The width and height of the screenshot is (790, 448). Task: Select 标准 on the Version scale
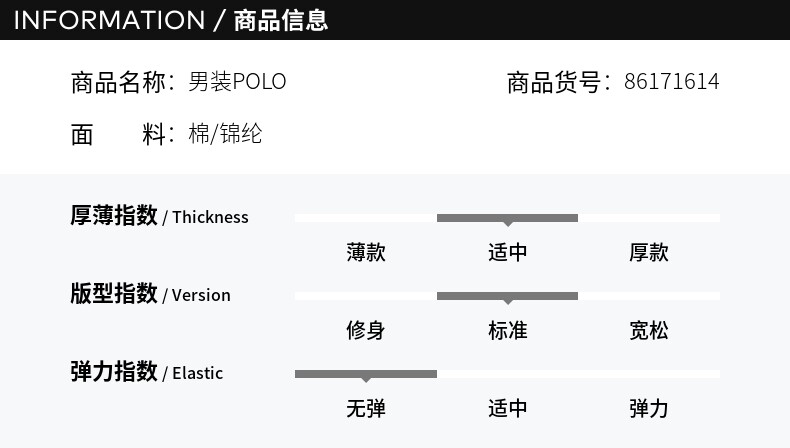(507, 330)
